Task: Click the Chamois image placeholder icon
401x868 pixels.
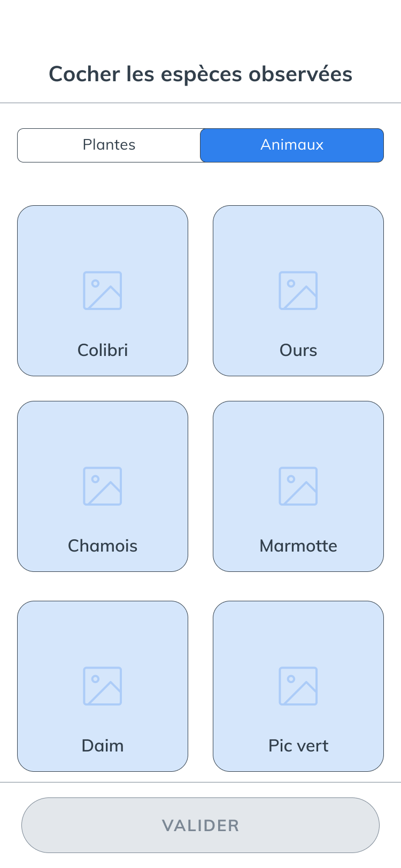Action: click(103, 486)
